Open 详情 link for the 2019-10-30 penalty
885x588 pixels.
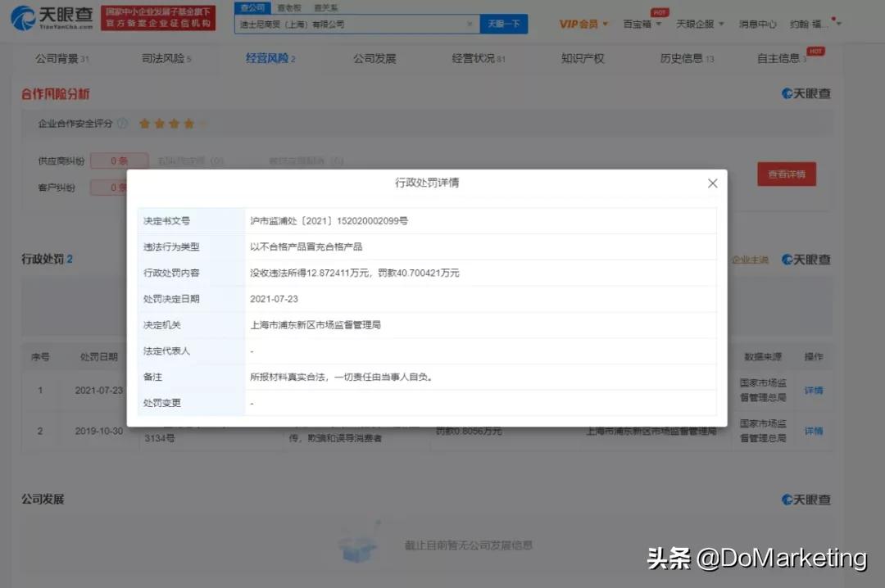click(813, 431)
